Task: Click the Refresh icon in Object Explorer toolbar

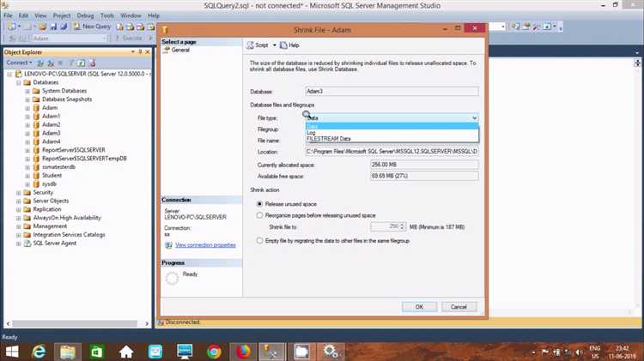Action: click(x=82, y=63)
